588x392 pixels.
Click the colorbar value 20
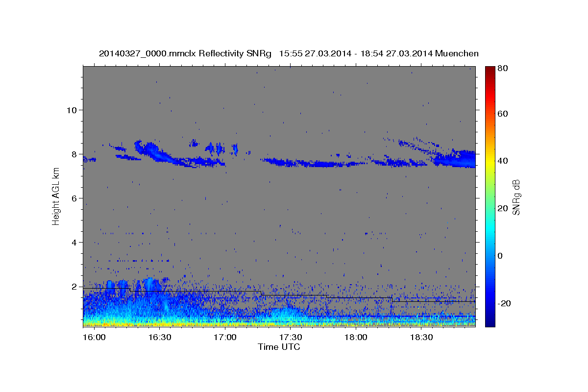pos(502,208)
